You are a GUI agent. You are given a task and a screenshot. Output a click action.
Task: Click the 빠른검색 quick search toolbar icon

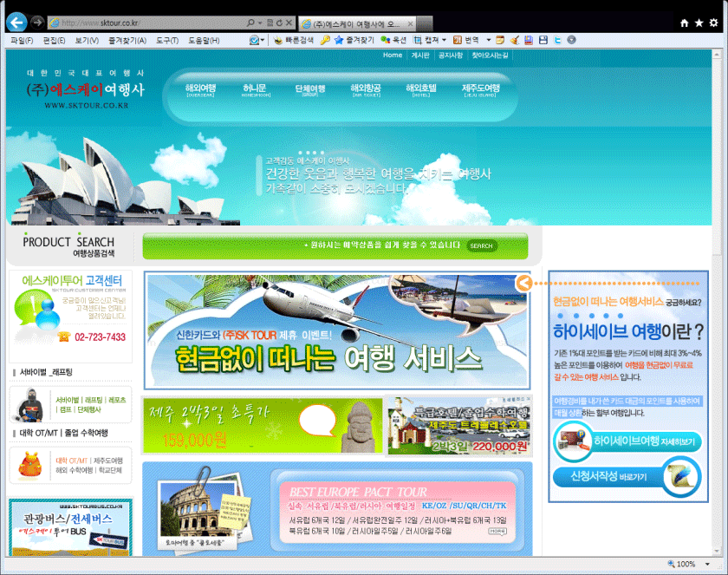tap(294, 41)
